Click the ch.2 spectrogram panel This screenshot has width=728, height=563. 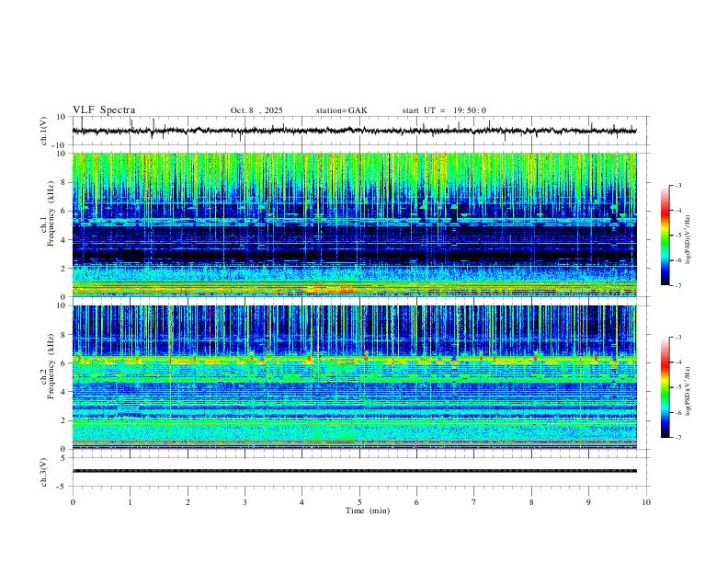tap(354, 377)
